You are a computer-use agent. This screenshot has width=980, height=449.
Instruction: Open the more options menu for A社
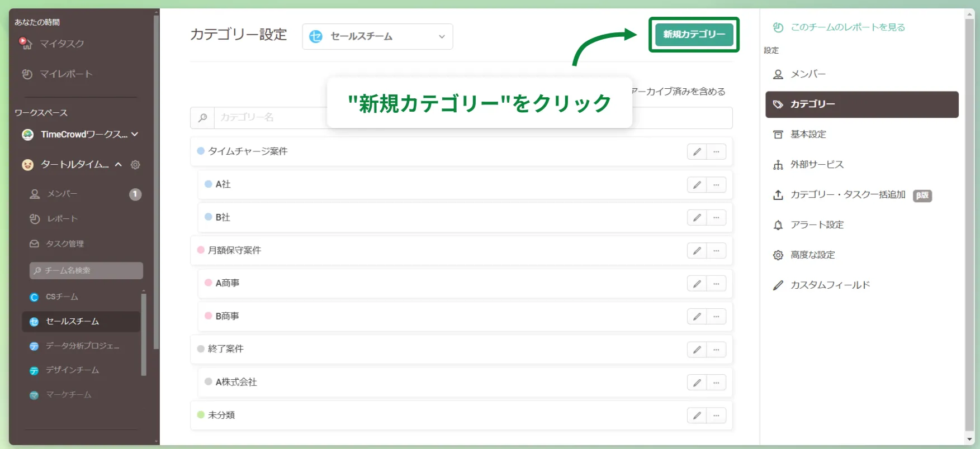(x=716, y=185)
